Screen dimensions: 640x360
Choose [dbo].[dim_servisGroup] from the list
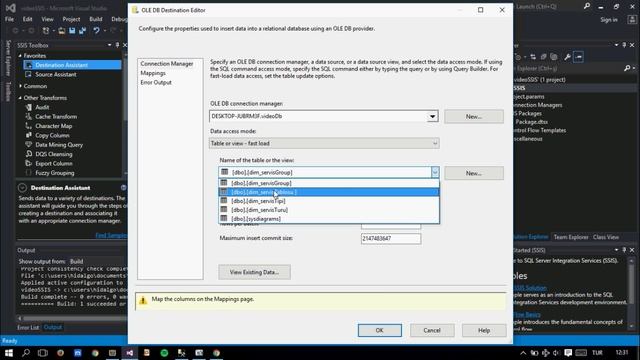click(x=329, y=183)
